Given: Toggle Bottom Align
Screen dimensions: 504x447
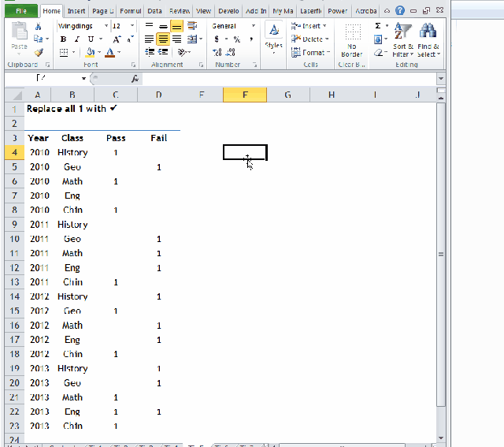Looking at the screenshot, I should point(176,26).
